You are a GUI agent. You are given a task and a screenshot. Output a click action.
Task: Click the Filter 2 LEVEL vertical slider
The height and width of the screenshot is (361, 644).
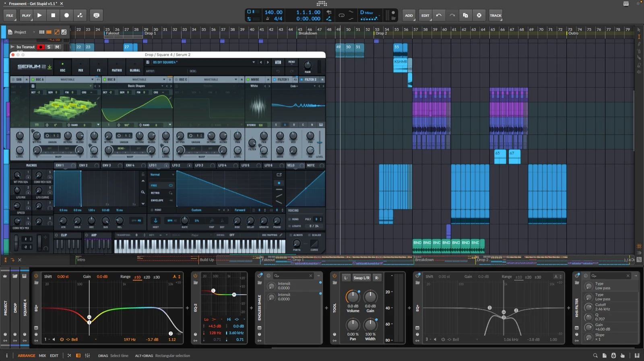(320, 143)
